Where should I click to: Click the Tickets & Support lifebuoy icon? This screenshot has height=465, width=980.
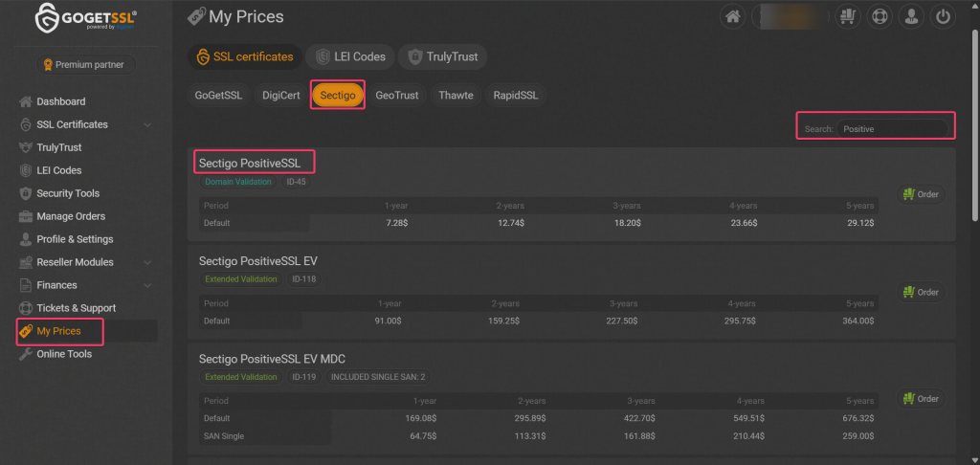point(26,308)
